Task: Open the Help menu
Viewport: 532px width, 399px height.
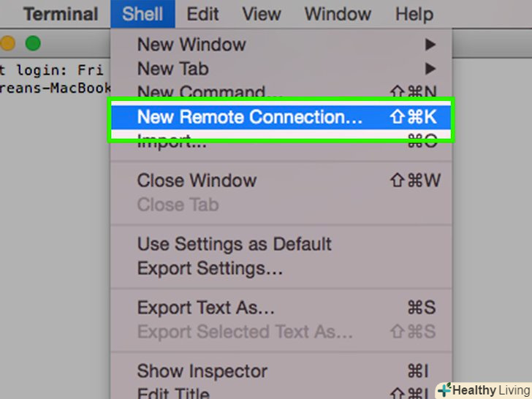Action: [414, 14]
